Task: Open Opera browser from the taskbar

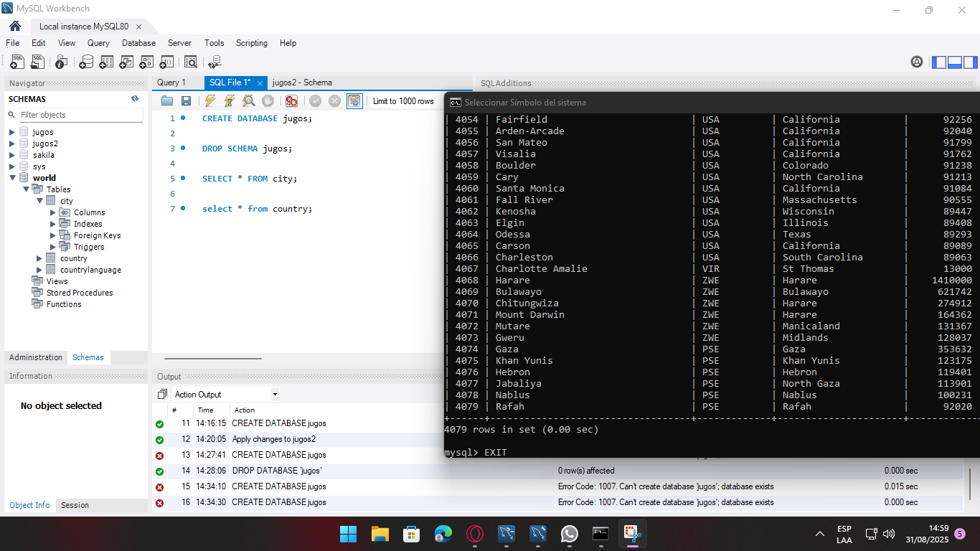Action: tap(474, 534)
